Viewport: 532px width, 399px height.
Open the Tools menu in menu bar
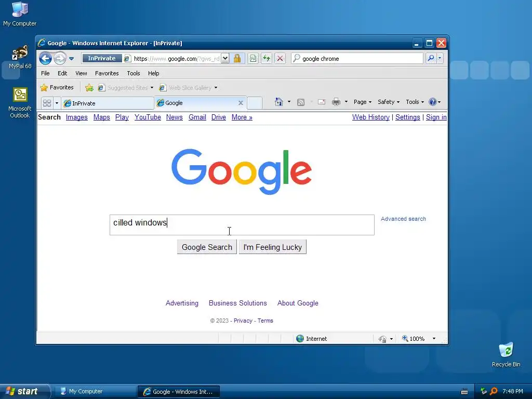click(x=134, y=73)
